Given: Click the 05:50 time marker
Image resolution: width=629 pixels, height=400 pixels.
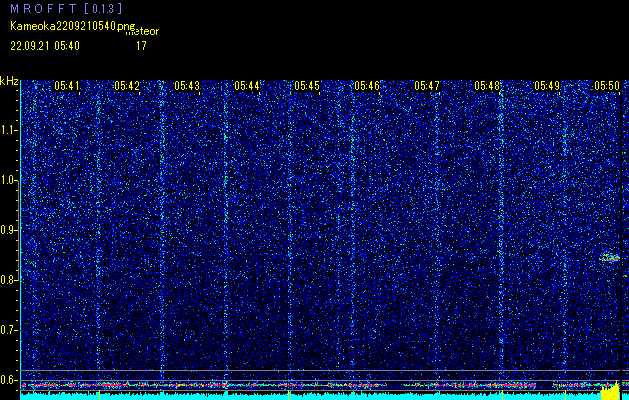Looking at the screenshot, I should (607, 85).
